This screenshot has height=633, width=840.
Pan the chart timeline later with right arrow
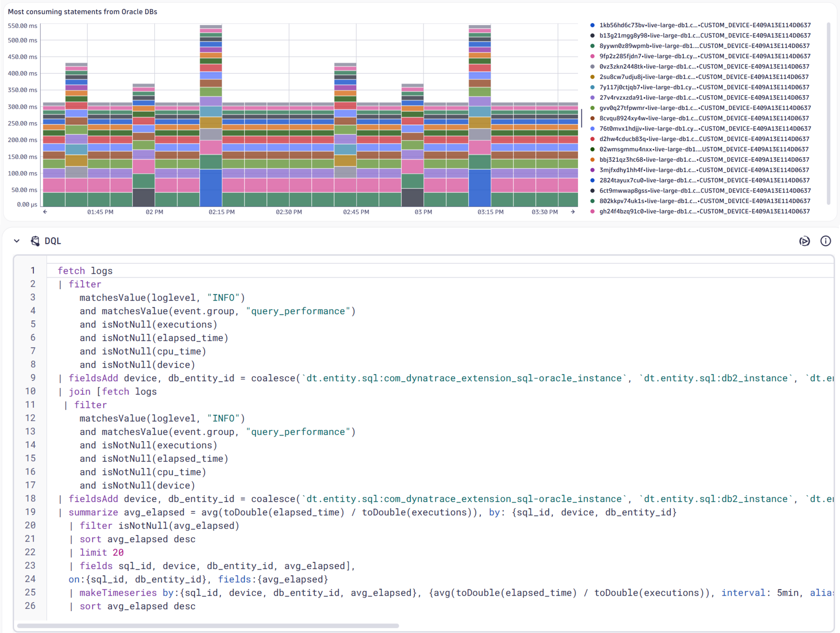point(573,212)
